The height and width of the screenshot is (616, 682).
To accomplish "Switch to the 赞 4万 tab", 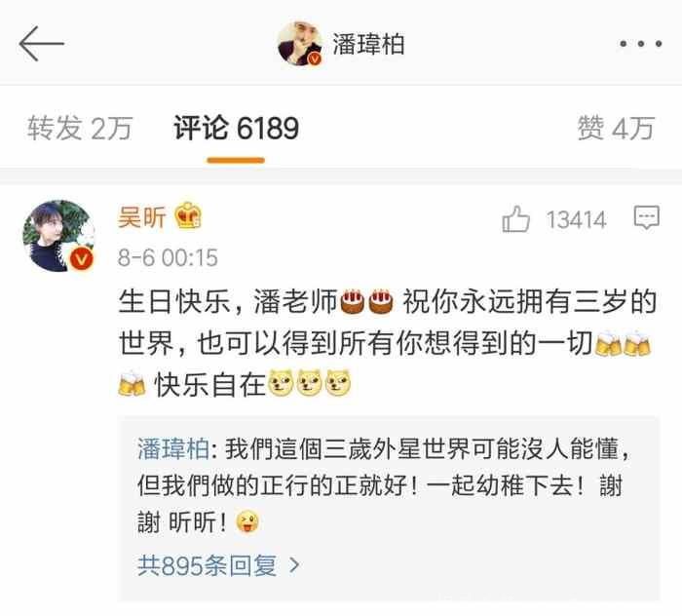I will (x=616, y=129).
